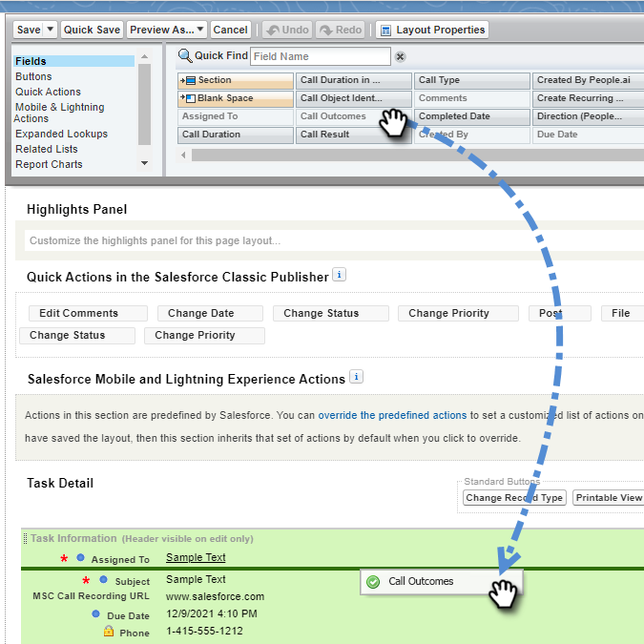Click Change Priority in first actions row
Screen dimensions: 644x644
coord(458,313)
